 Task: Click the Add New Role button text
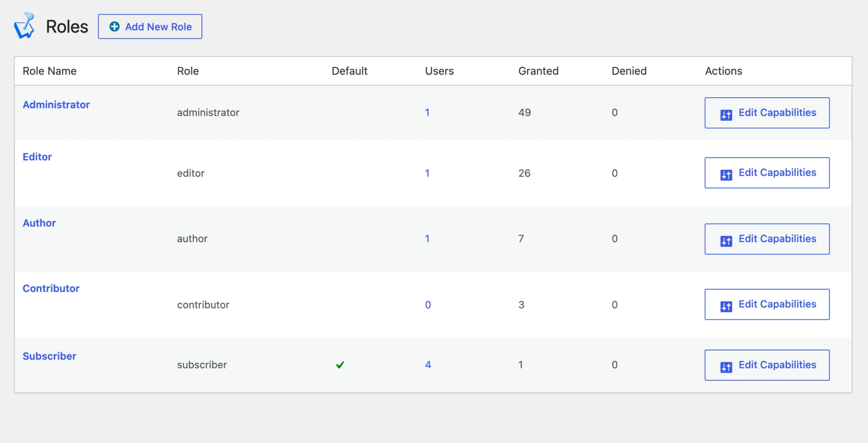coord(159,27)
